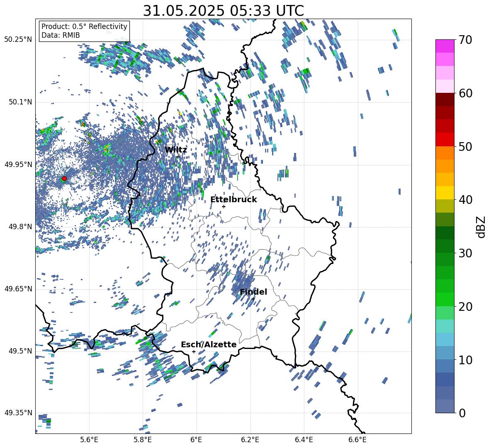Click the 30 value on the colorbar
The width and height of the screenshot is (491, 448).
(465, 253)
